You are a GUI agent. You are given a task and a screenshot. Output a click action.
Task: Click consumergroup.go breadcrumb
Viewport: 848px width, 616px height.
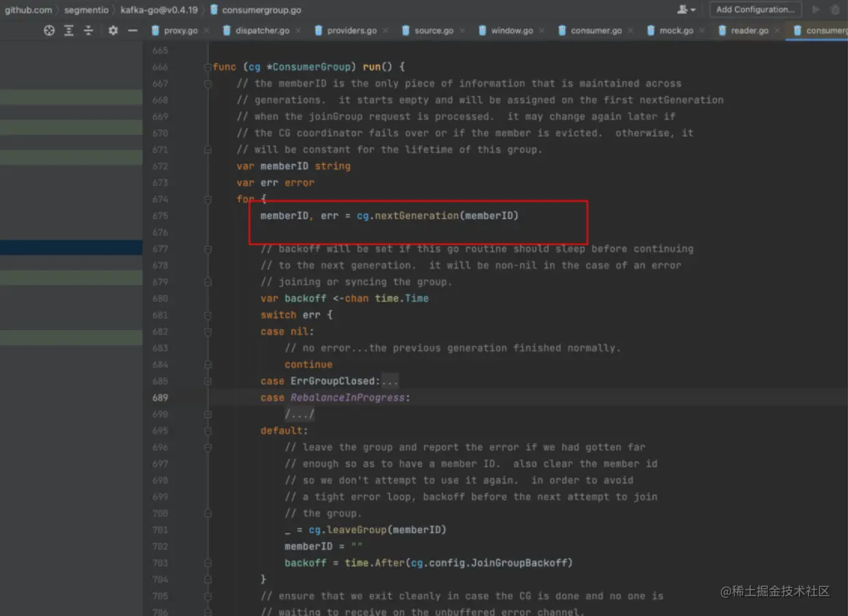(255, 10)
